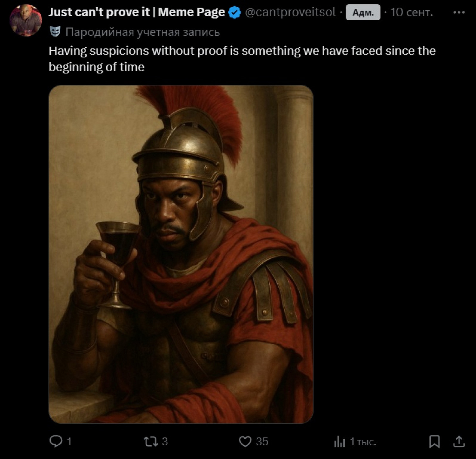This screenshot has width=476, height=459.
Task: Open post analytics via the views chart icon
Action: pos(339,442)
